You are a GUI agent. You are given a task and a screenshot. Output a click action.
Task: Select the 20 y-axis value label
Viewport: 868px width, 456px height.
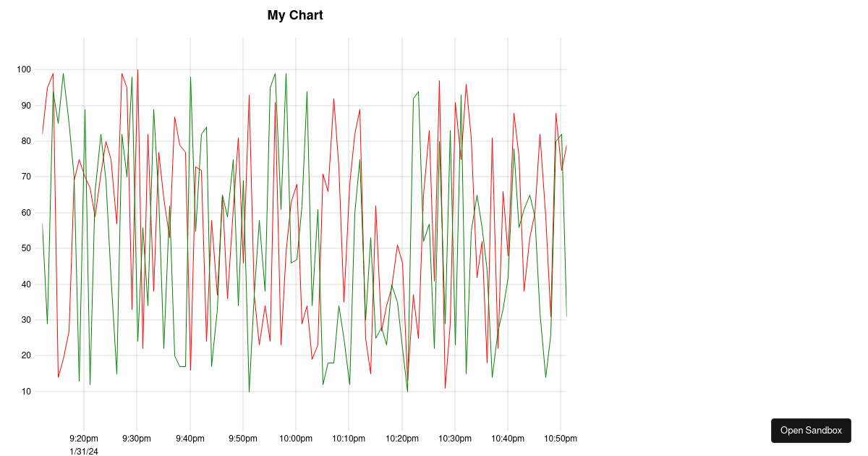tap(27, 355)
